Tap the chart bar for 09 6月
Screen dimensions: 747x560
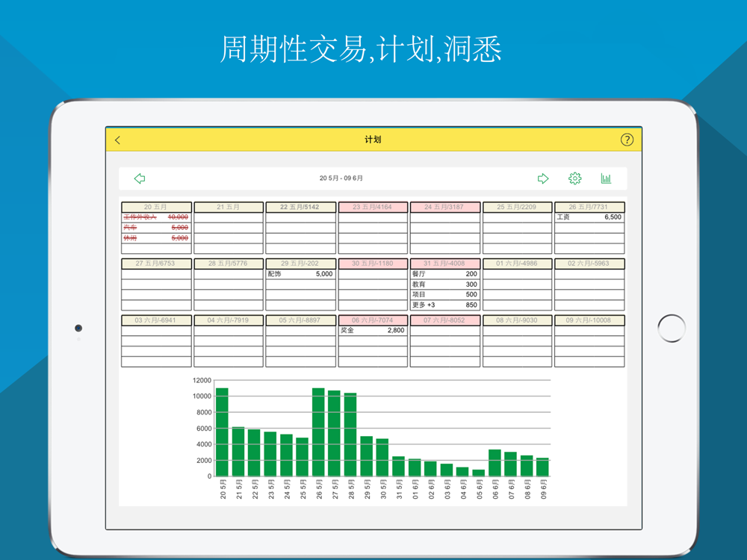[x=542, y=467]
